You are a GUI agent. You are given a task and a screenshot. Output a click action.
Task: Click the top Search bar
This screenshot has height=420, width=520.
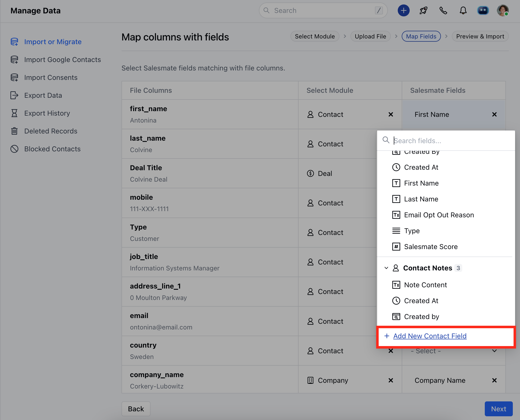click(323, 10)
